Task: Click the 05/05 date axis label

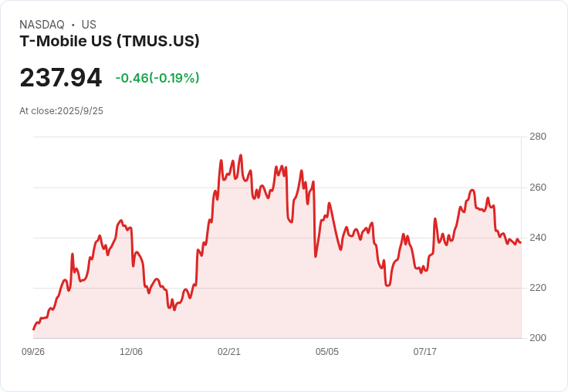Action: click(327, 352)
